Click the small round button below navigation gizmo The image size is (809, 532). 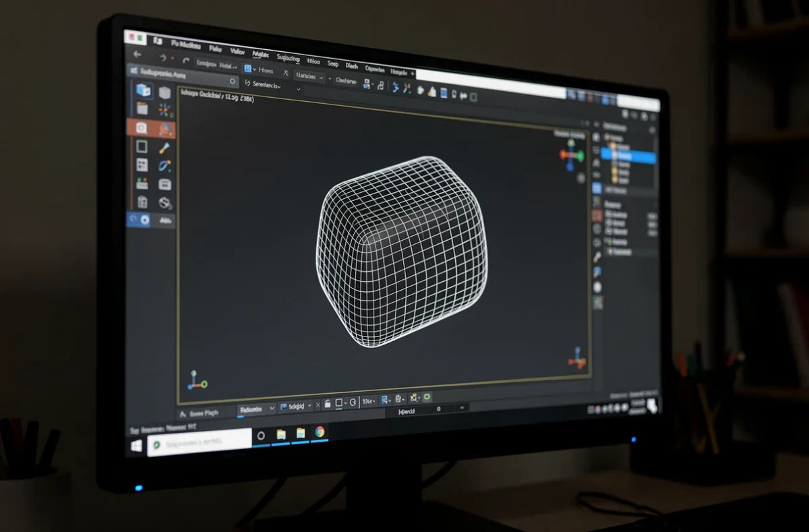pos(580,178)
